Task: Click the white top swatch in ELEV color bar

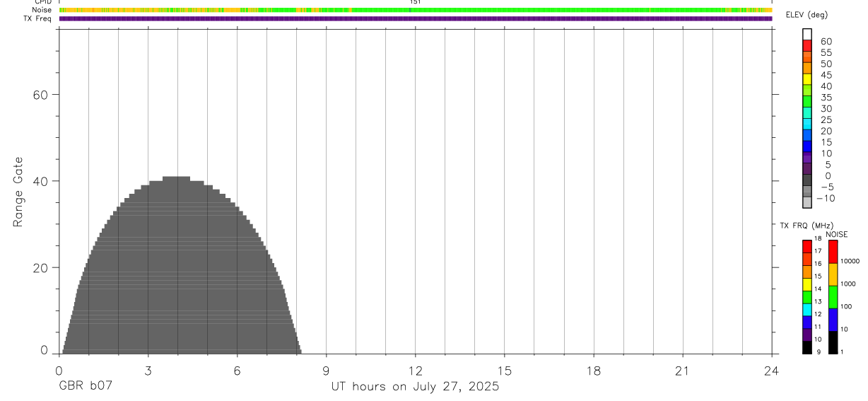Action: [x=807, y=34]
